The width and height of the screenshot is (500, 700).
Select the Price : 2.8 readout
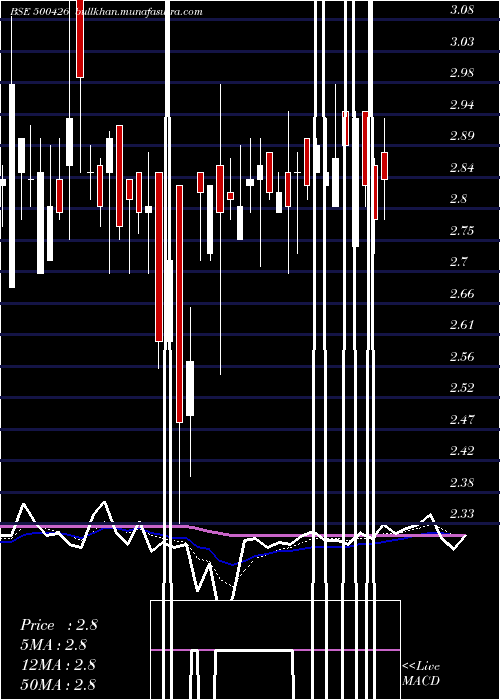pyautogui.click(x=58, y=625)
